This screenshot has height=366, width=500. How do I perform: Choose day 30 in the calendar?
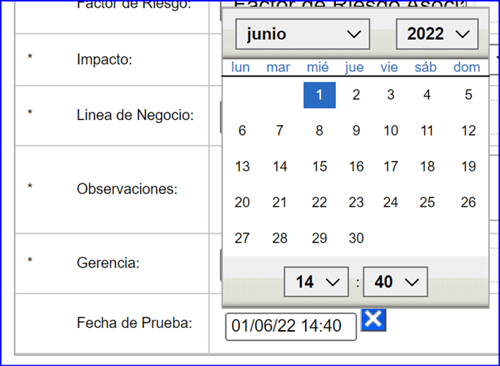click(356, 238)
